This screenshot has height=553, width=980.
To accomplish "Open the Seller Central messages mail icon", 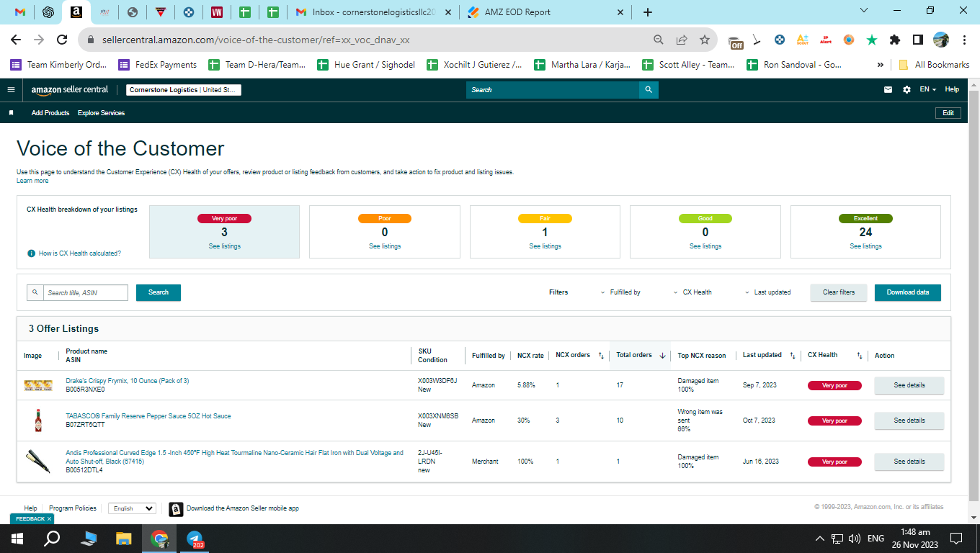I will (888, 90).
